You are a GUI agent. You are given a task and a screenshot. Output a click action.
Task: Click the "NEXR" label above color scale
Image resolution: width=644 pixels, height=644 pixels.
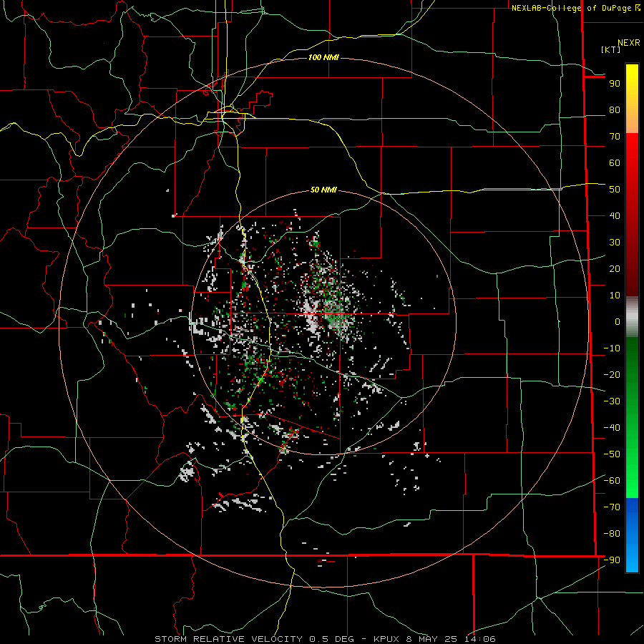[629, 43]
